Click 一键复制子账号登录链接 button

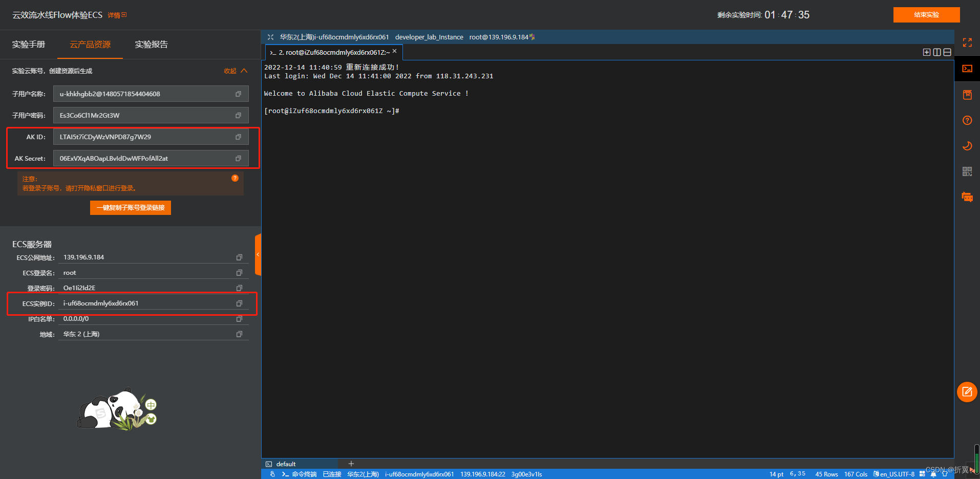tap(131, 208)
